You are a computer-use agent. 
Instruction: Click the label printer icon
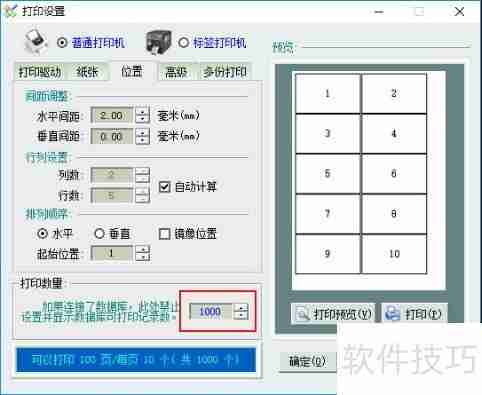(x=159, y=42)
